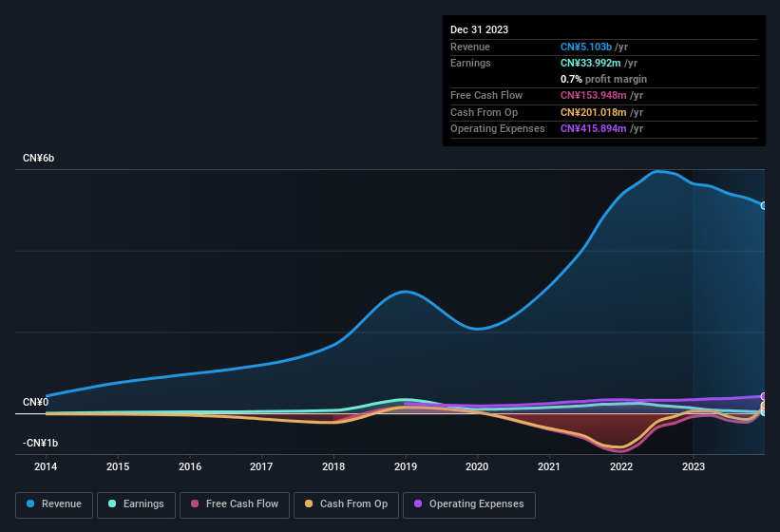
Task: Click the 0.7% profit margin text
Action: 603,79
